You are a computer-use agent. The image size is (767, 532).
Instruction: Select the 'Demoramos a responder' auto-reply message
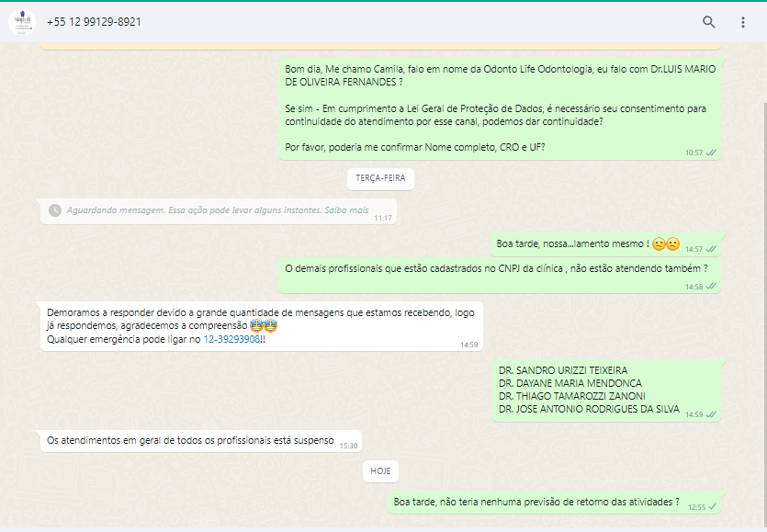coord(261,326)
